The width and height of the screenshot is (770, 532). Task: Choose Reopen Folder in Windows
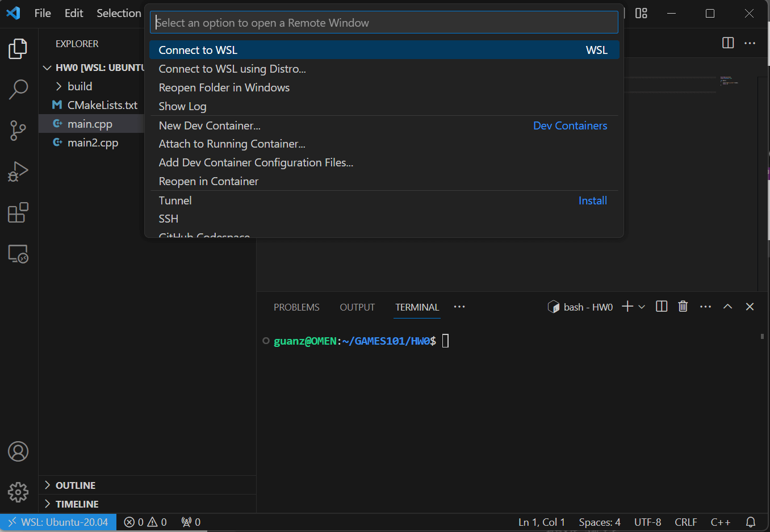(x=384, y=87)
